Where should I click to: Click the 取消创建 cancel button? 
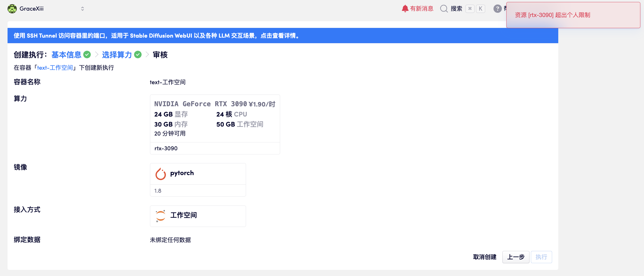[485, 257]
